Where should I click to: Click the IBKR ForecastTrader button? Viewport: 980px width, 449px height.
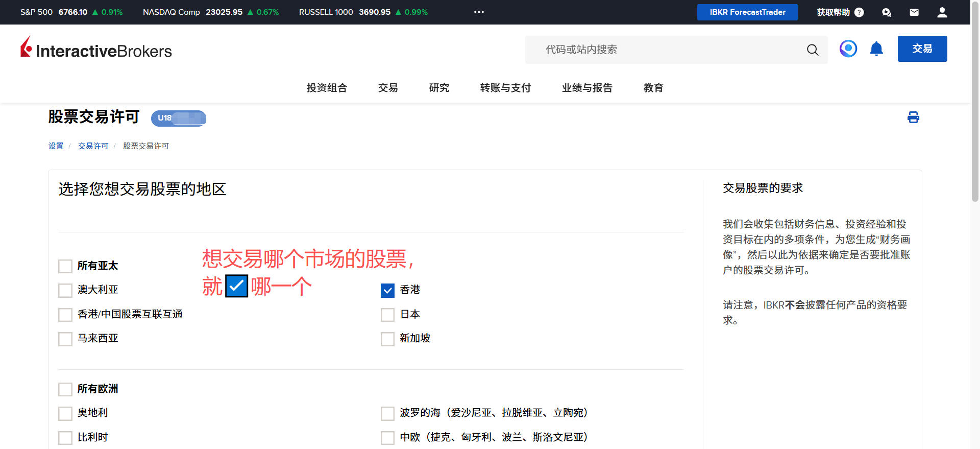[x=747, y=12]
